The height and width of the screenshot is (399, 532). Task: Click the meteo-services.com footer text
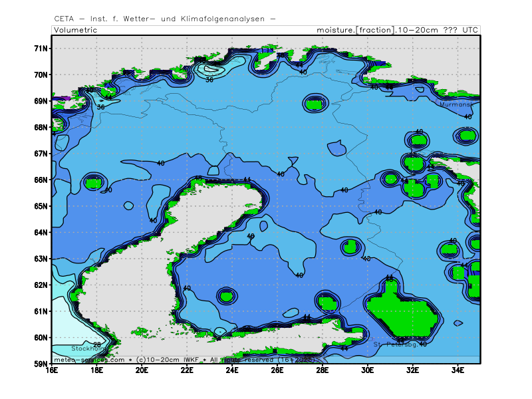click(88, 359)
